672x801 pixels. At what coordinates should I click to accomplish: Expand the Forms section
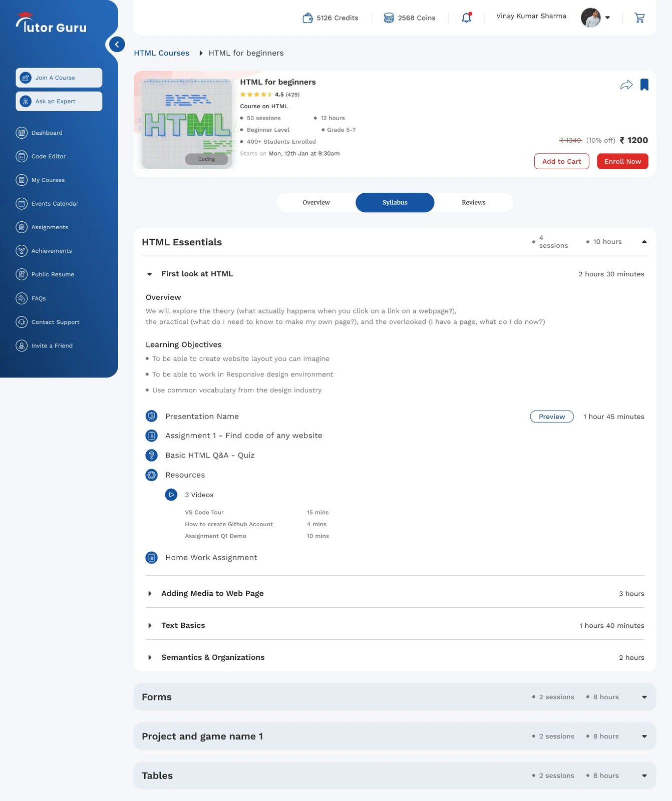point(644,697)
